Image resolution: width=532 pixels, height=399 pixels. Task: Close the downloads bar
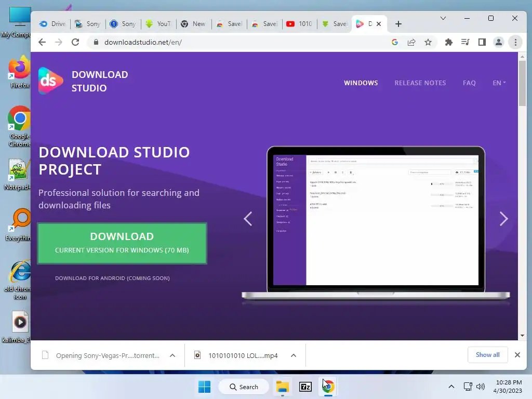(x=517, y=355)
